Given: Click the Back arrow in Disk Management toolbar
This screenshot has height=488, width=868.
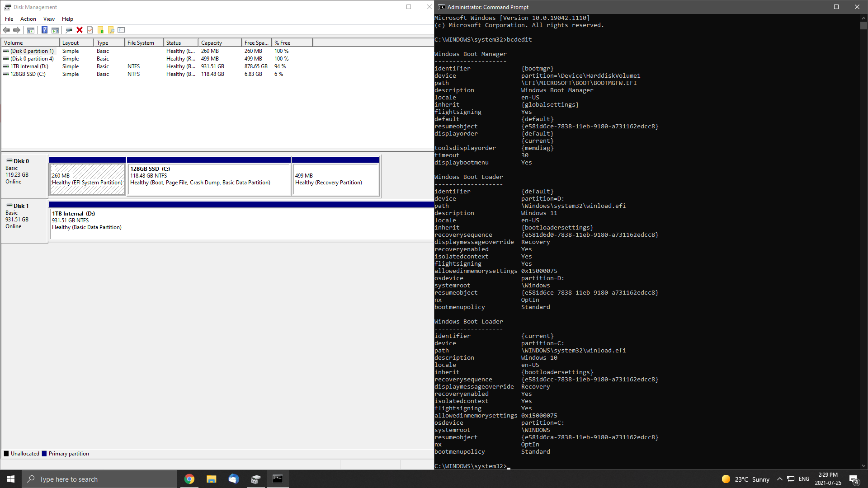Looking at the screenshot, I should click(x=6, y=30).
